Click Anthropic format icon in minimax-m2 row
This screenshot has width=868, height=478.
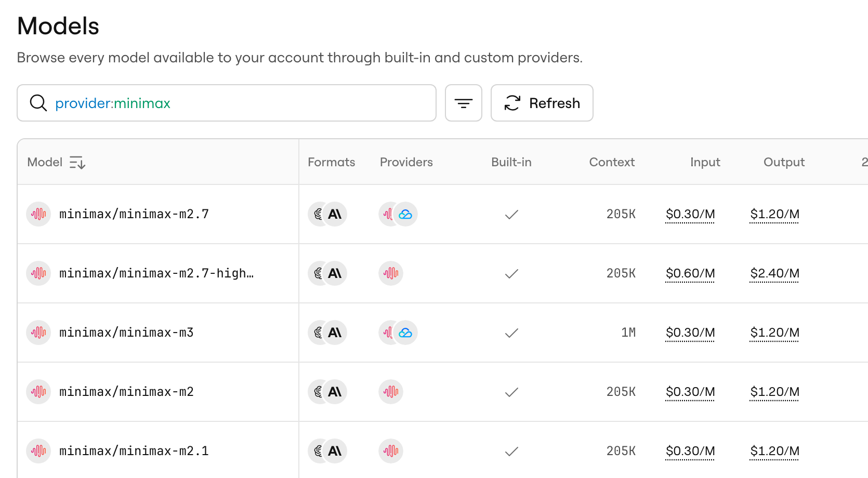(x=335, y=392)
